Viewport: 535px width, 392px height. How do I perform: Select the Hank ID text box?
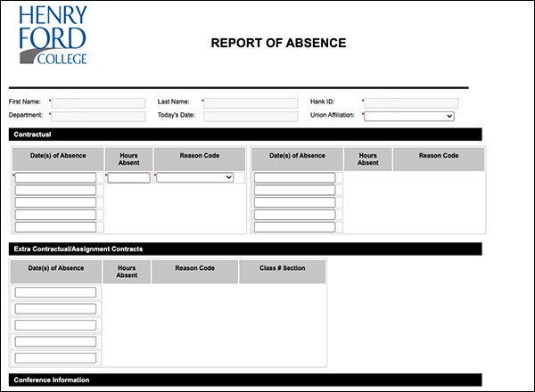[x=411, y=103]
